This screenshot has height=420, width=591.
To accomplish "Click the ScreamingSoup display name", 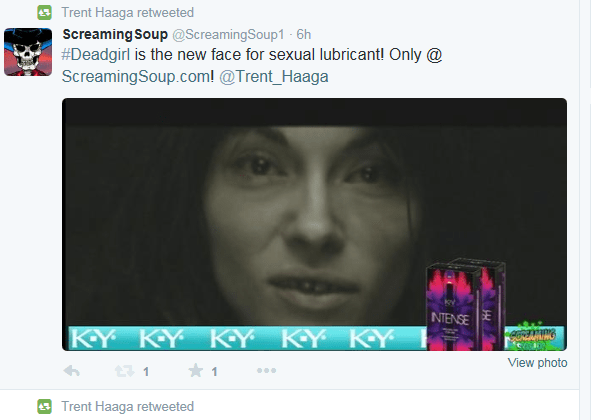I will point(115,34).
